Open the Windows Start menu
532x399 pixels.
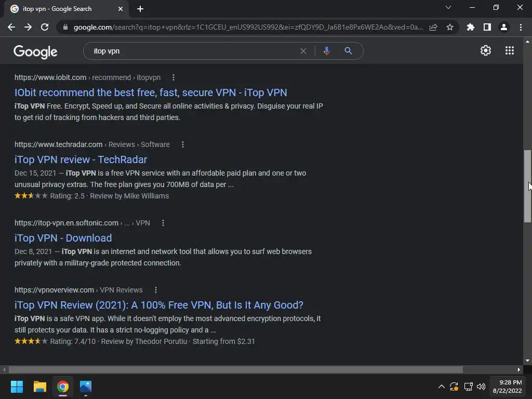[17, 387]
